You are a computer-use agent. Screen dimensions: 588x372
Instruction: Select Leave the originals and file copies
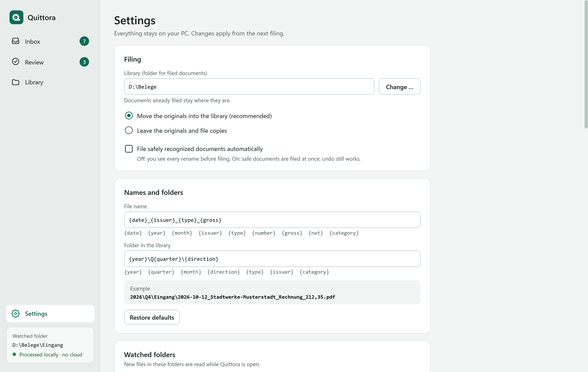tap(129, 130)
